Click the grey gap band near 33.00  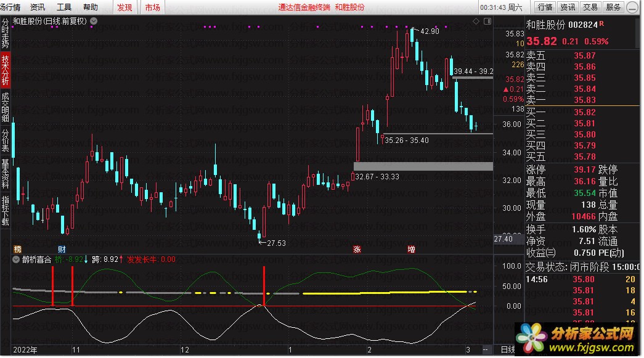[423, 166]
